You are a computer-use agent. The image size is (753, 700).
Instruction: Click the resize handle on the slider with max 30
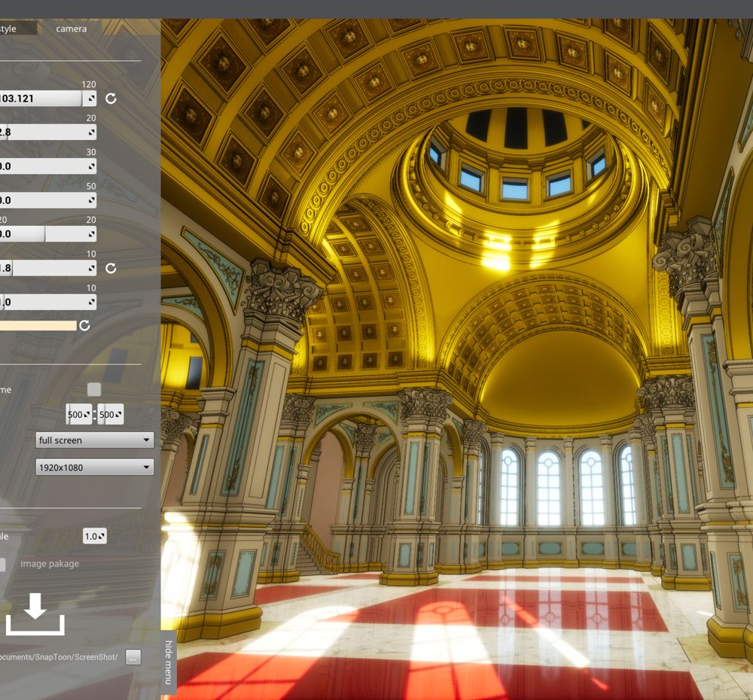coord(91,166)
